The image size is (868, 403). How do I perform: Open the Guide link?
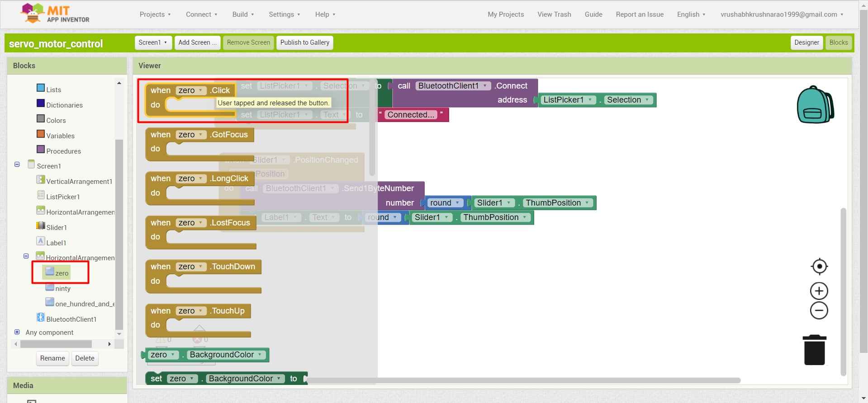click(593, 14)
